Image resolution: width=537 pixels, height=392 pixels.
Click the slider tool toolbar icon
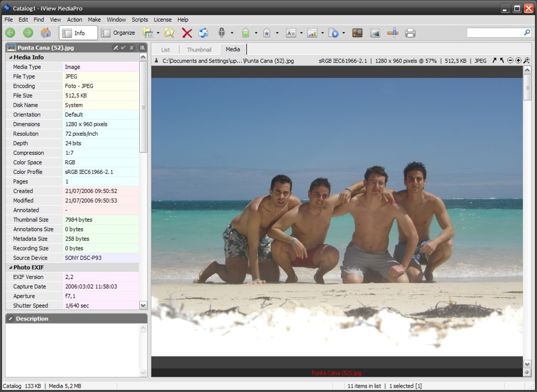392,33
